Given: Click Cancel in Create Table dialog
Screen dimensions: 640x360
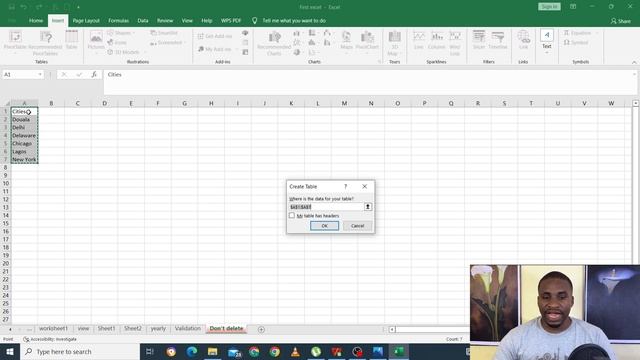Looking at the screenshot, I should pos(358,226).
